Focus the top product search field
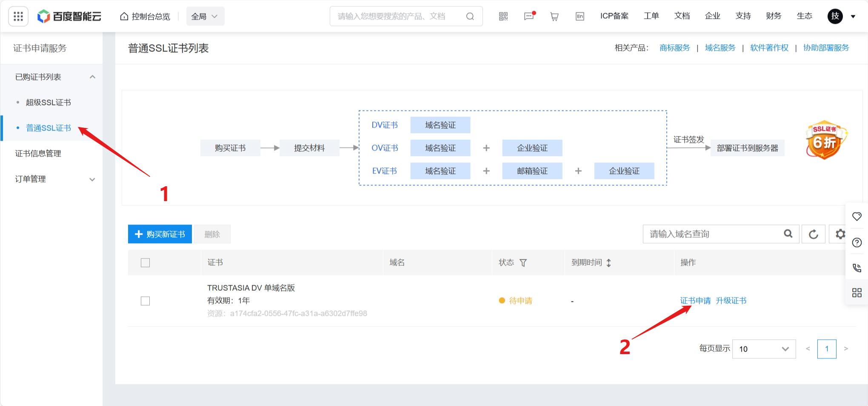 [x=406, y=16]
